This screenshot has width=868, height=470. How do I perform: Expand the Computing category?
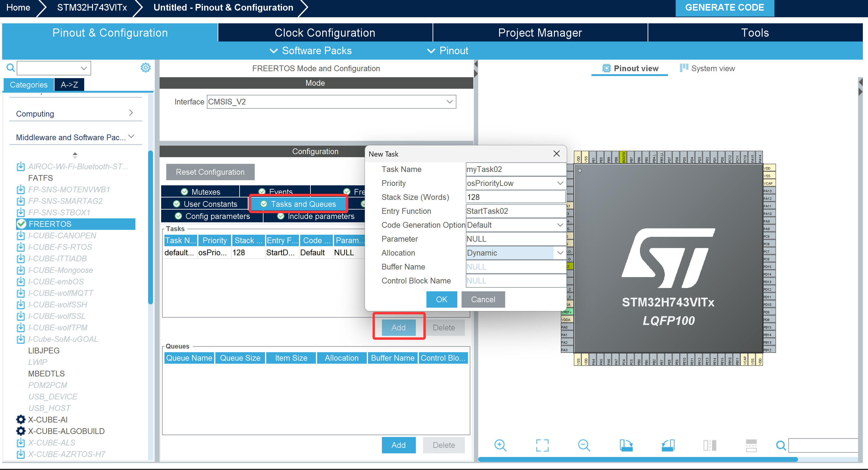(x=75, y=114)
